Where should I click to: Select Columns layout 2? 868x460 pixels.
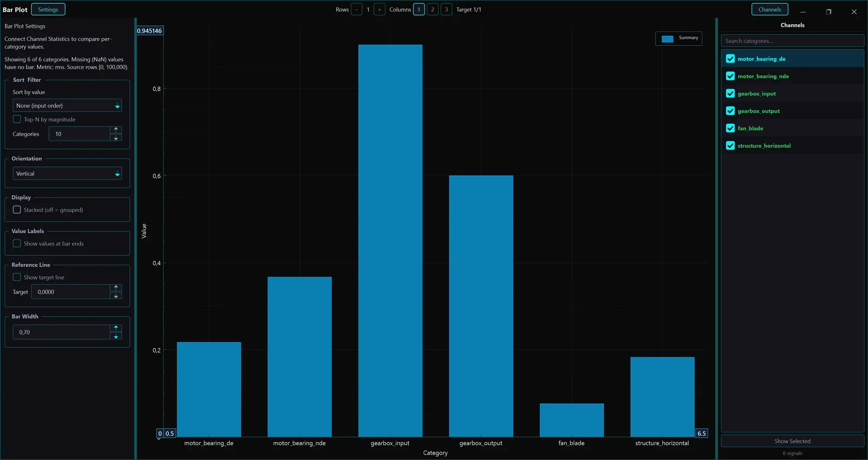point(432,10)
